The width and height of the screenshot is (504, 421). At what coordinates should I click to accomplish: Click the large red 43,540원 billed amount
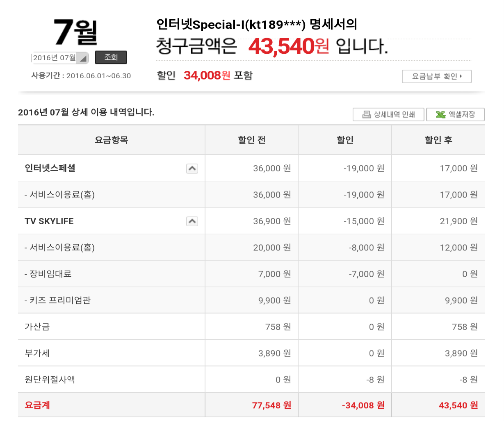point(288,46)
